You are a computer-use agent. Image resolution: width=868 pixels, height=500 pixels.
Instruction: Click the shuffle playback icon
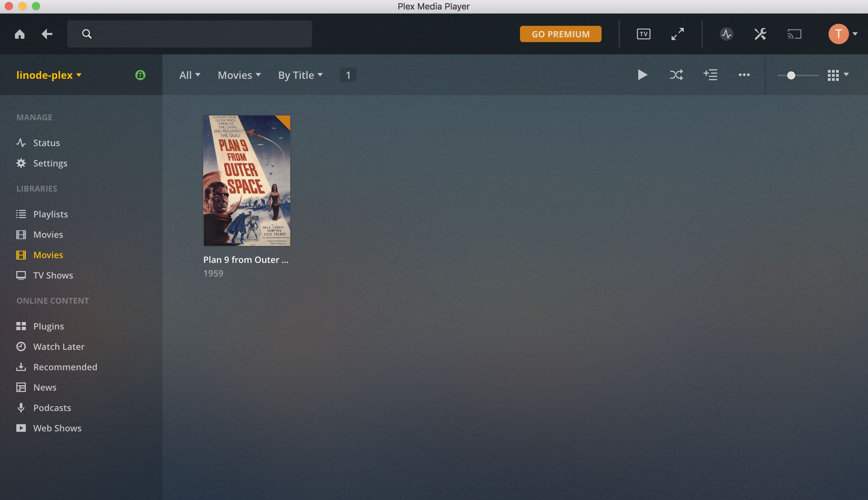pyautogui.click(x=677, y=75)
